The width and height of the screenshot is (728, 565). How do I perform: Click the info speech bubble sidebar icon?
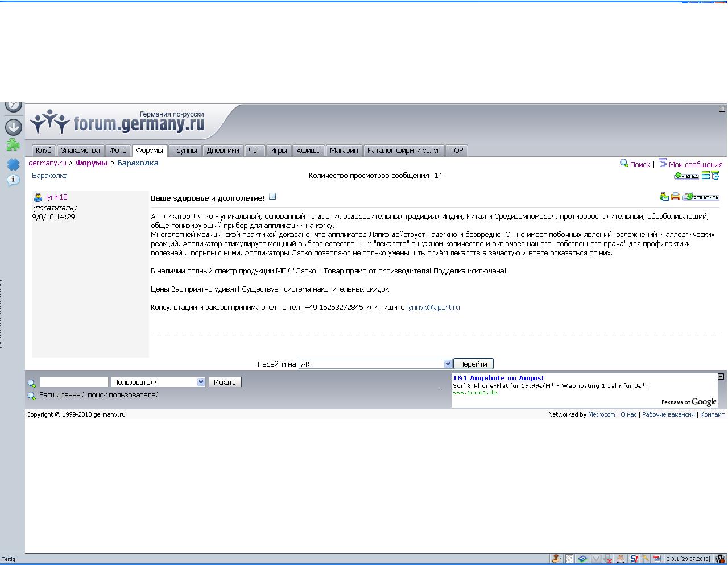coord(13,180)
